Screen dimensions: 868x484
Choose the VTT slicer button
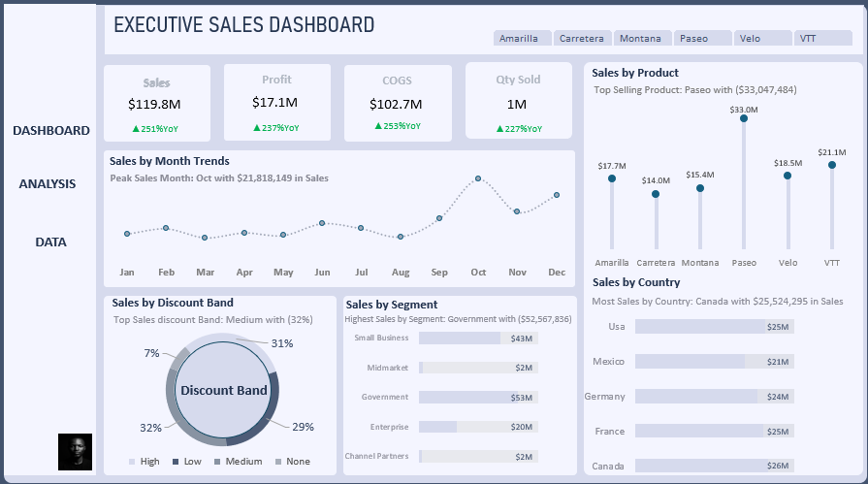click(x=822, y=38)
